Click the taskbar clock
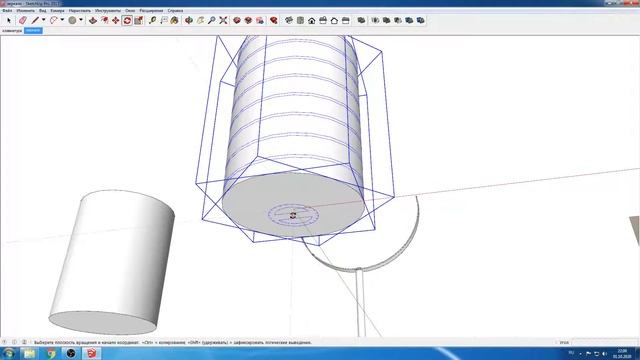 (x=622, y=353)
